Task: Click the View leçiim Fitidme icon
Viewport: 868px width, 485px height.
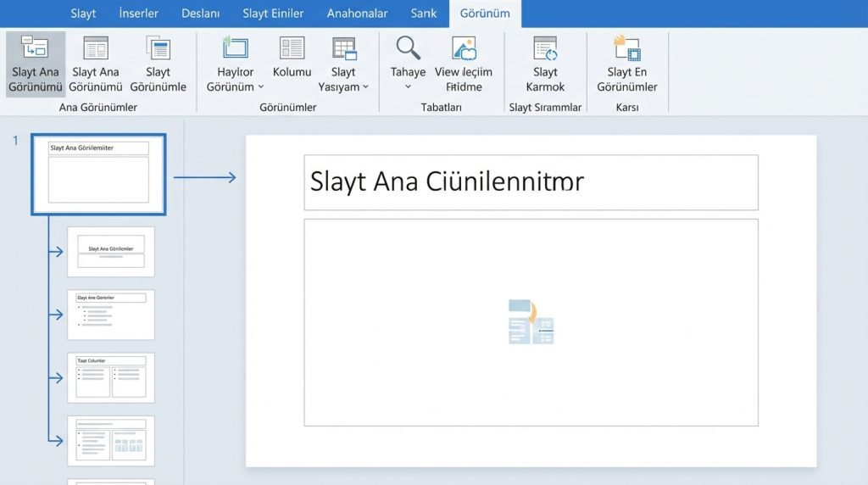Action: coord(464,48)
